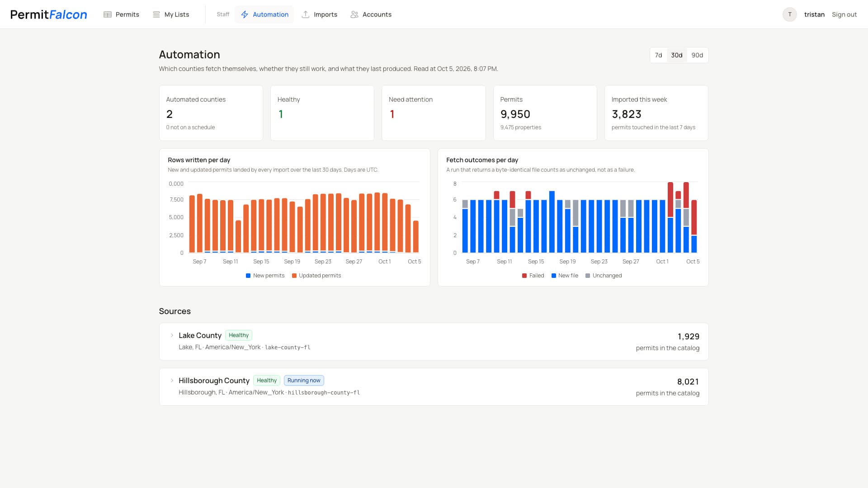
Task: Toggle New permits legend swatch
Action: pos(248,276)
